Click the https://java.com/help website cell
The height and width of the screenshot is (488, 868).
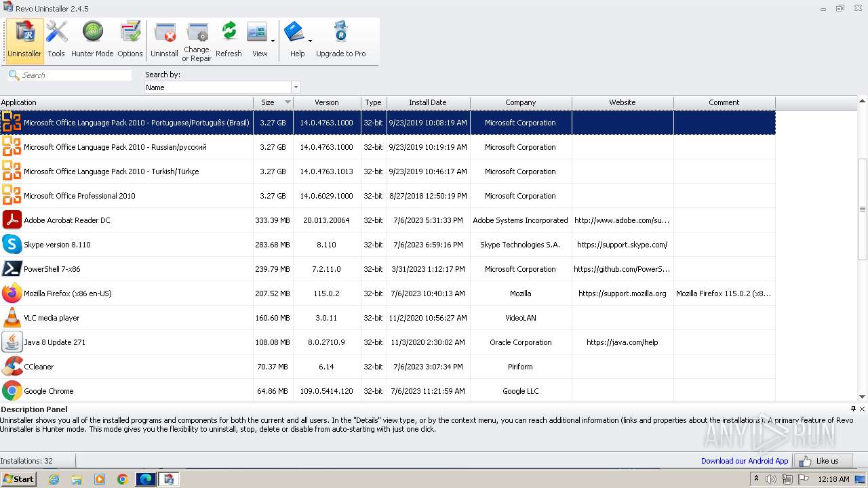[x=623, y=342]
